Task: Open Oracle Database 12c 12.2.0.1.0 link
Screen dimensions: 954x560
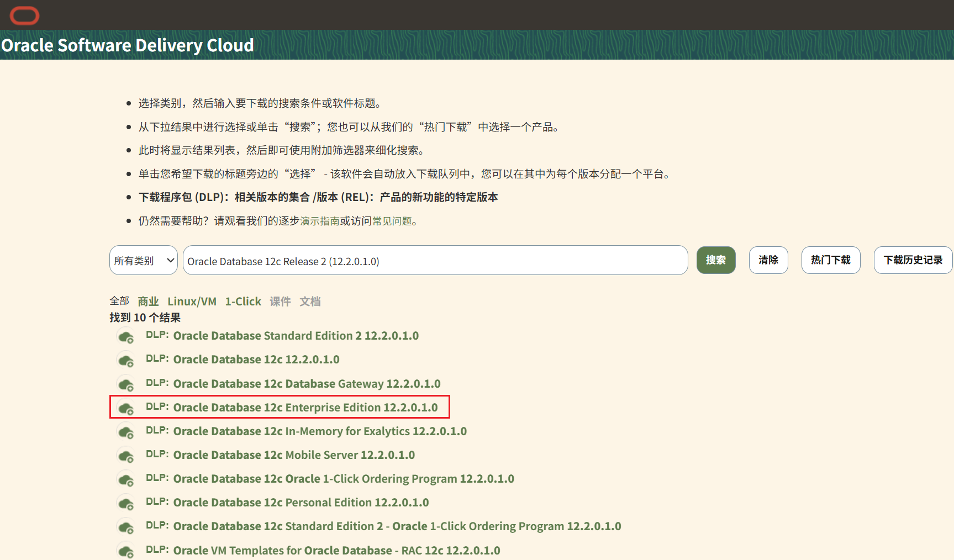Action: click(x=256, y=360)
